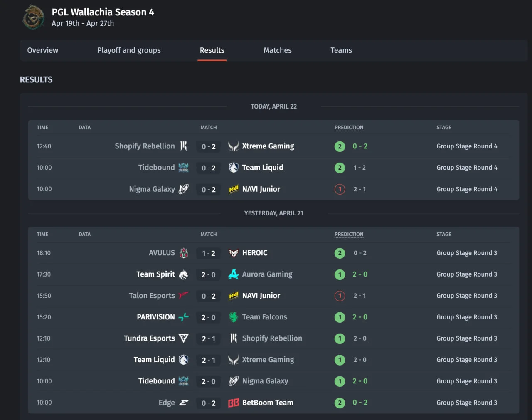The width and height of the screenshot is (532, 420).
Task: Click the AVULUS team logo
Action: [x=183, y=253]
